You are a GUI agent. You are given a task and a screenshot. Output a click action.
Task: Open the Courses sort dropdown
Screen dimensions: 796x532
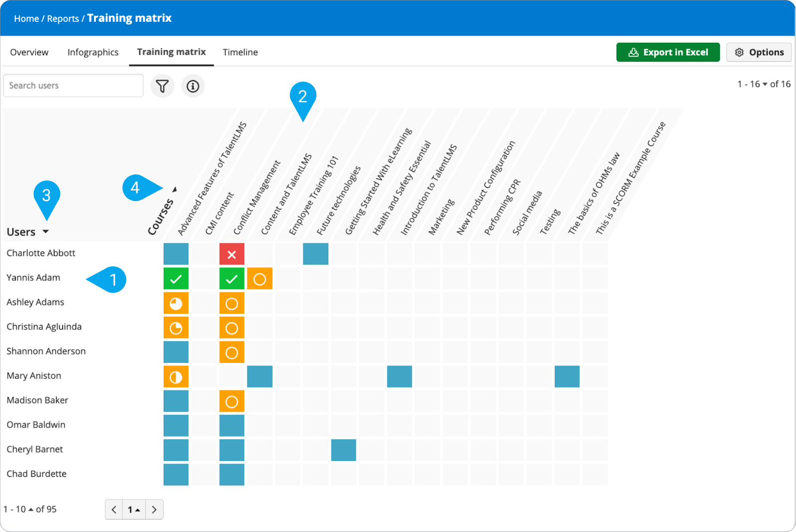[x=175, y=189]
